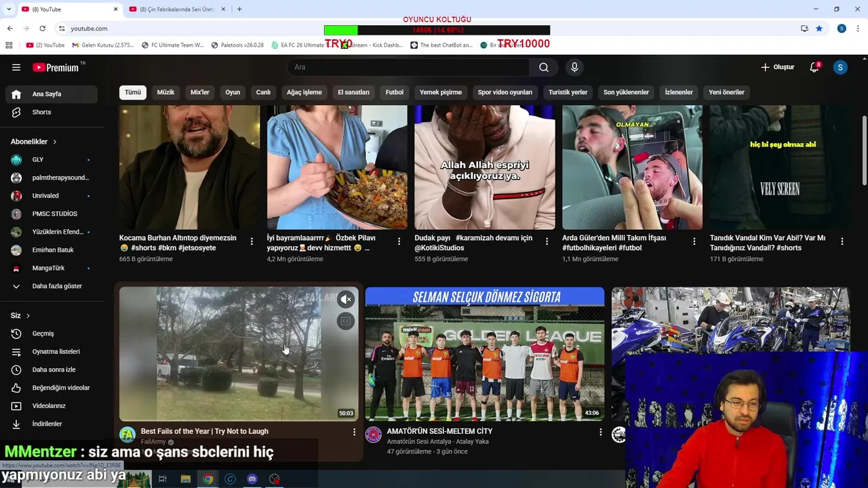Select the Yeni öneriler chip

[726, 92]
